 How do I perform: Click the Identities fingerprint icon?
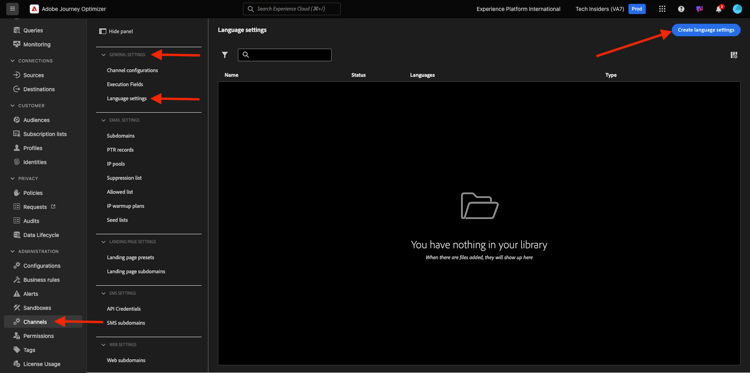tap(17, 162)
